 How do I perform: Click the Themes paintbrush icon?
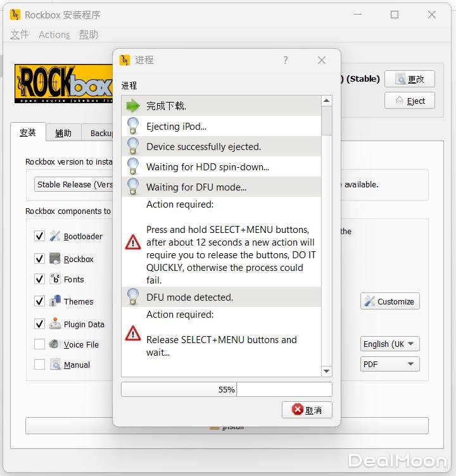(x=55, y=301)
